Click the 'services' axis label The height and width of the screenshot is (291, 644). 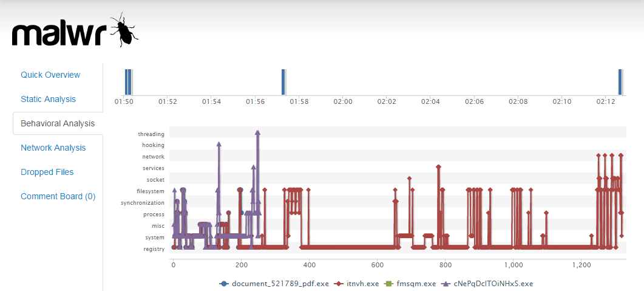[x=154, y=168]
